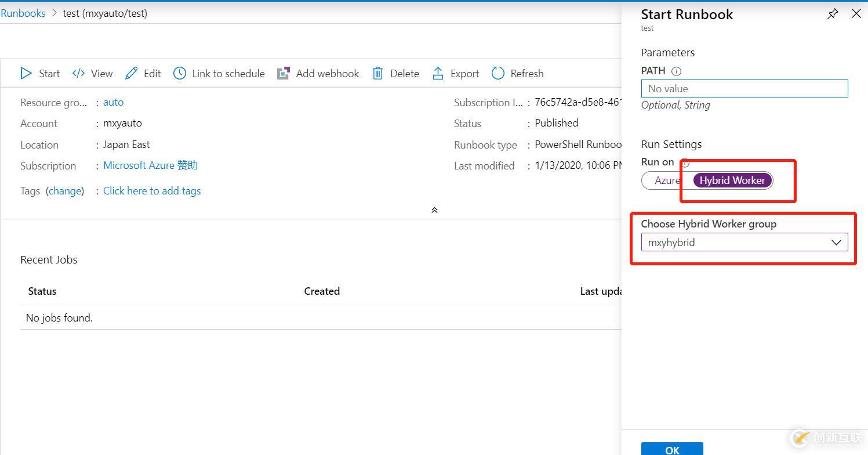
Task: Link the runbook to a schedule
Action: pos(219,73)
